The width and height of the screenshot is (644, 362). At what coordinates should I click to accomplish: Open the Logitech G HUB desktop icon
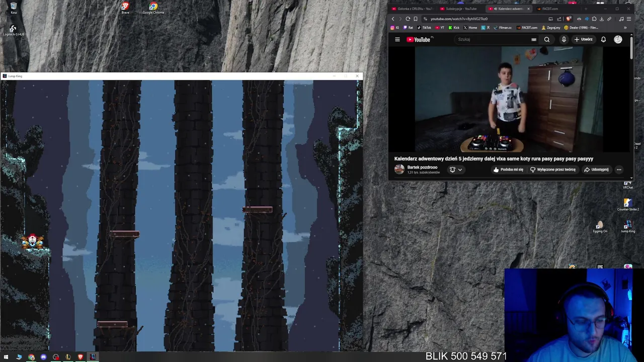tap(14, 30)
